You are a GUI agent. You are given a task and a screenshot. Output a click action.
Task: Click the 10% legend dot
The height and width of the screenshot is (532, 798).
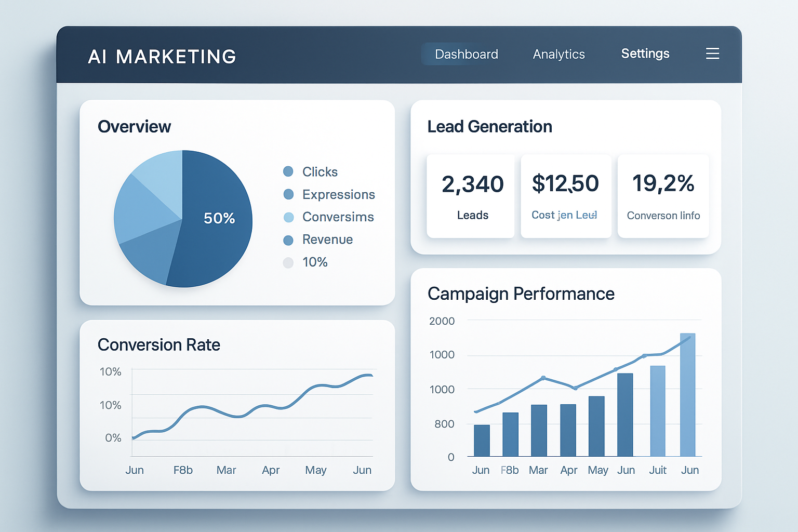point(288,262)
